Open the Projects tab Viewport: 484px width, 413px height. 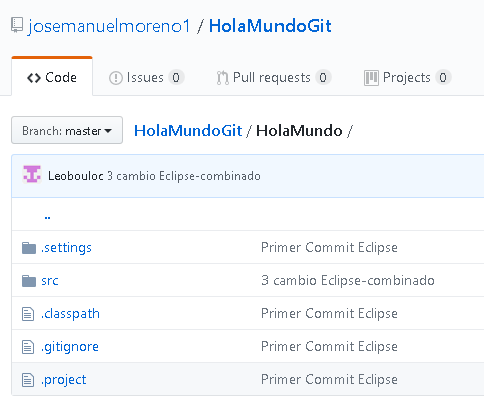coord(408,78)
